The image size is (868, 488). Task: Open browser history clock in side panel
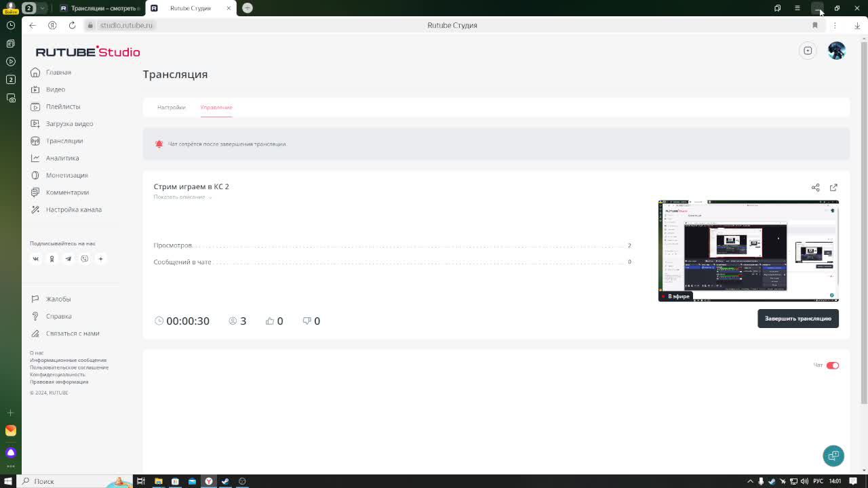[11, 25]
